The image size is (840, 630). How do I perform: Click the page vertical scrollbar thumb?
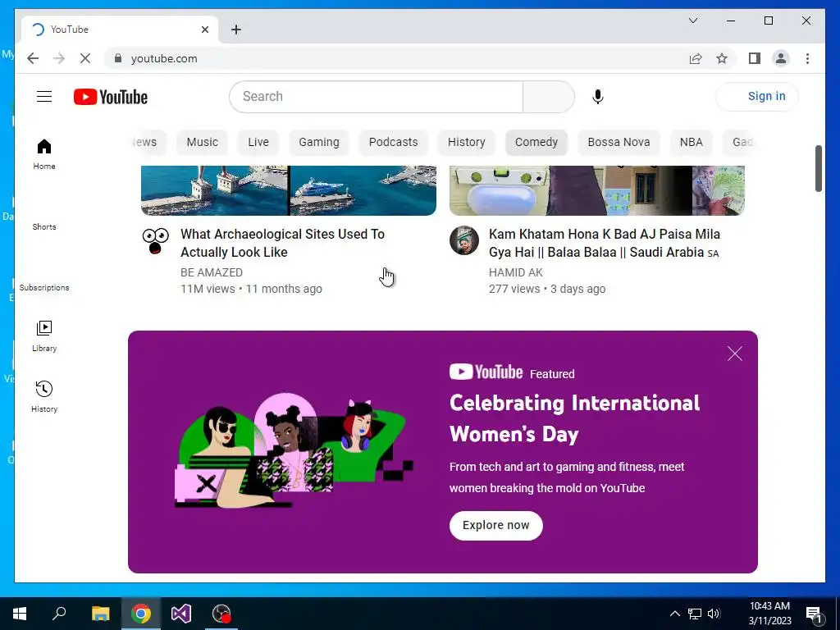818,168
